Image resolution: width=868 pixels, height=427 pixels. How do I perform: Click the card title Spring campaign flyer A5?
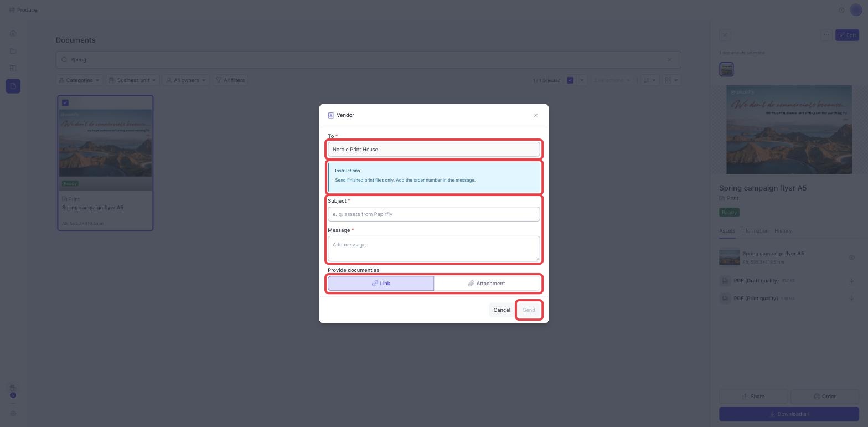(x=92, y=208)
